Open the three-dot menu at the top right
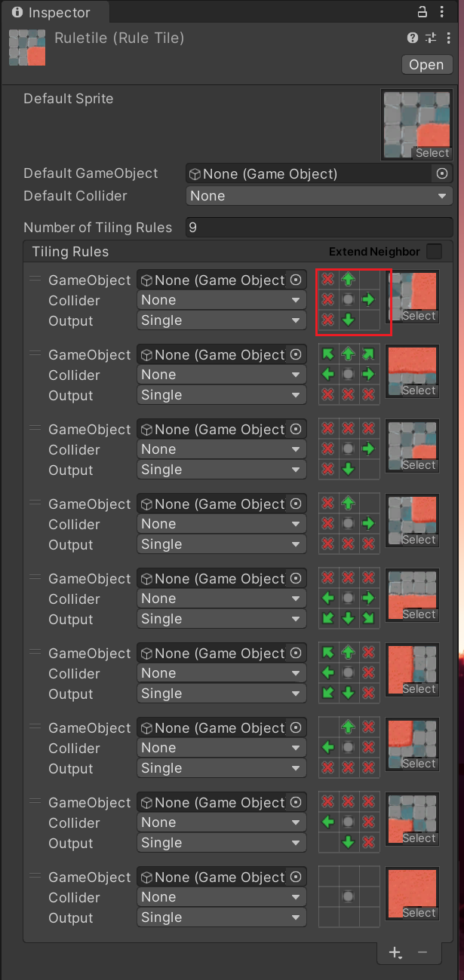Viewport: 464px width, 980px height. tap(442, 12)
